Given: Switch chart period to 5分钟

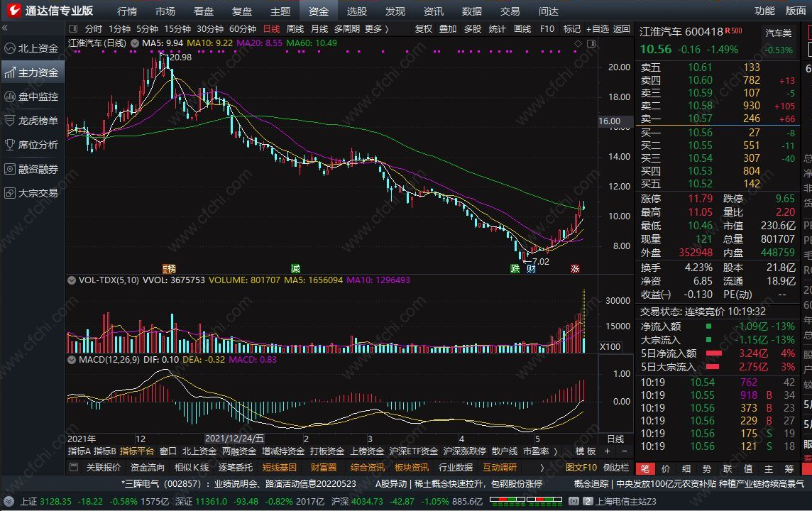Looking at the screenshot, I should click(147, 29).
